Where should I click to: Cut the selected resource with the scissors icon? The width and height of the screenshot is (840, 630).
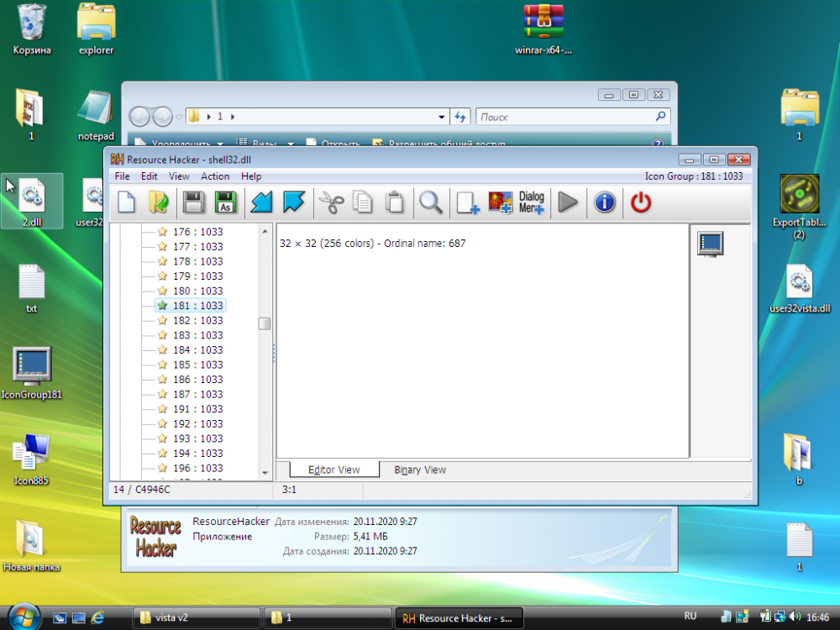333,202
